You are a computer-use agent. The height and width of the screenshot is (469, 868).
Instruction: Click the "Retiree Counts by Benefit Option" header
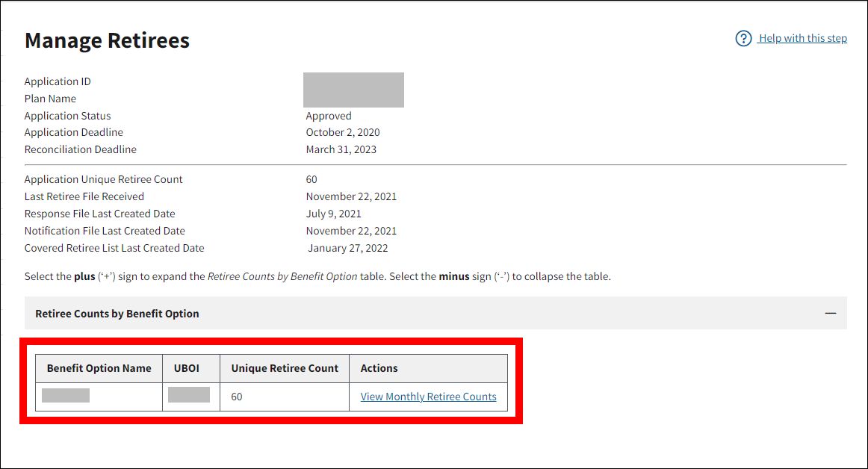pos(117,314)
